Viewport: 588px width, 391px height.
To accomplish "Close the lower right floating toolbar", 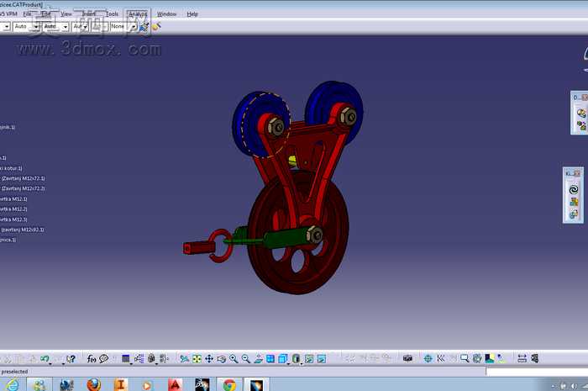I will click(x=577, y=173).
